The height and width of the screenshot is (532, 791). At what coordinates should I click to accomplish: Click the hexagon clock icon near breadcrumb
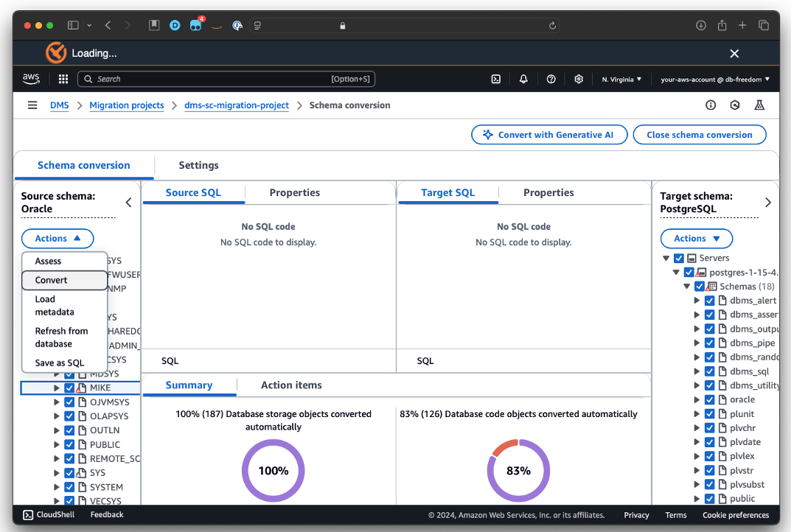click(x=735, y=105)
